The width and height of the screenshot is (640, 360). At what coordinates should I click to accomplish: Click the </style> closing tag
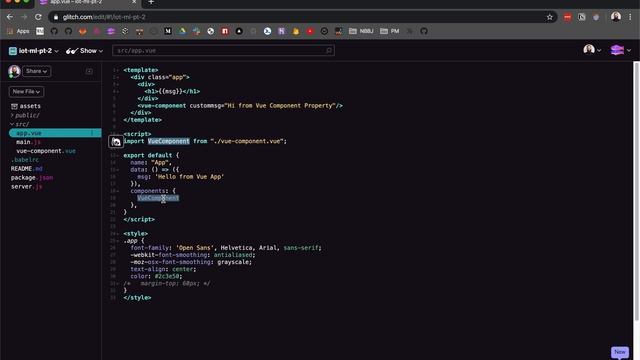pyautogui.click(x=137, y=298)
